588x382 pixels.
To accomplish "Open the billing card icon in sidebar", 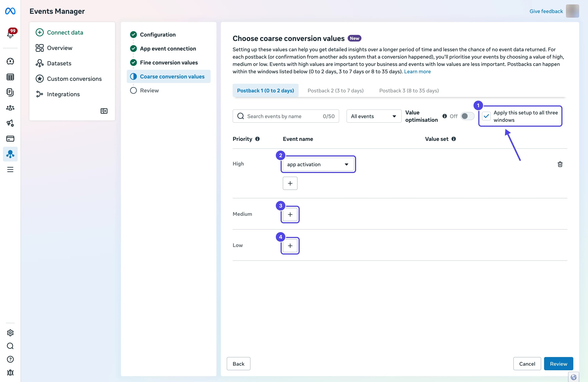I will tap(10, 138).
